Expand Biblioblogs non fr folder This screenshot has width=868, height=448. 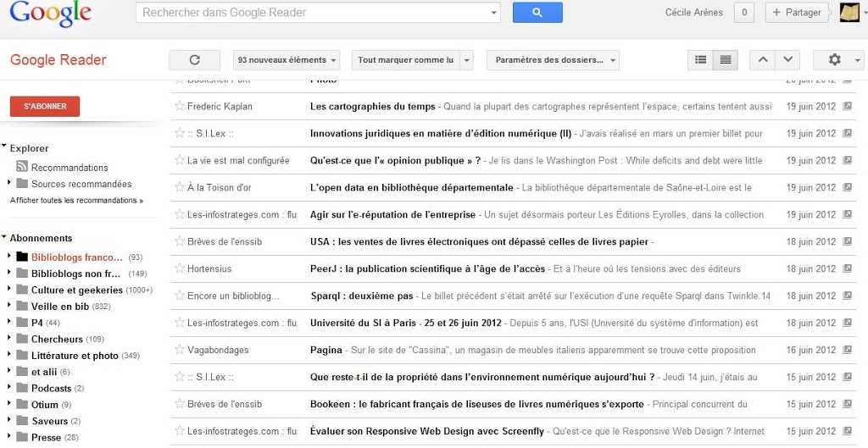(8, 272)
